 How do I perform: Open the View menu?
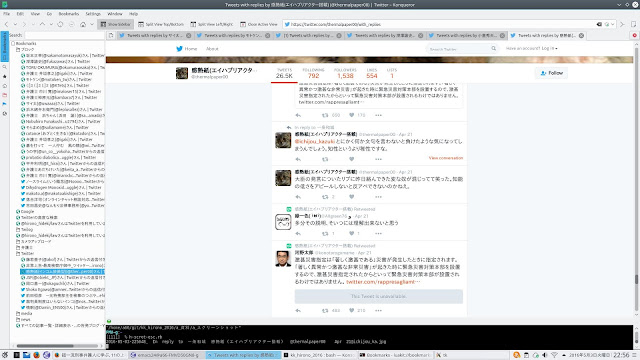click(x=35, y=14)
